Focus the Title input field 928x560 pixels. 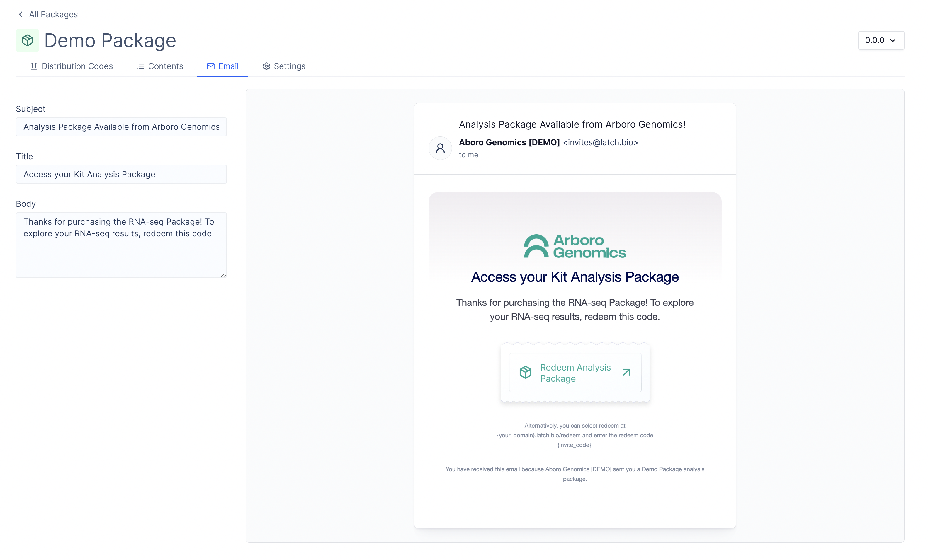121,174
